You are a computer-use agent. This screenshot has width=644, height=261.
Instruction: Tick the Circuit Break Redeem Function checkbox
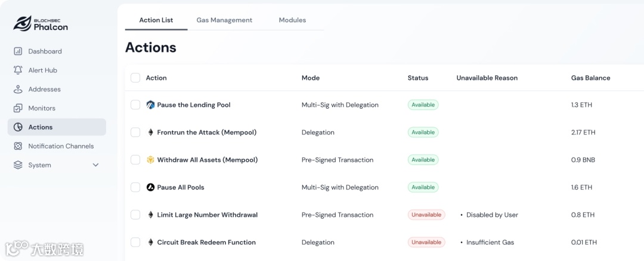[135, 242]
